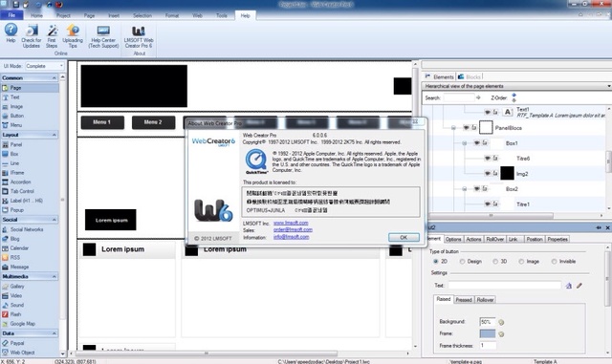Collapse the Multimedia section
The width and height of the screenshot is (612, 364).
pyautogui.click(x=54, y=277)
